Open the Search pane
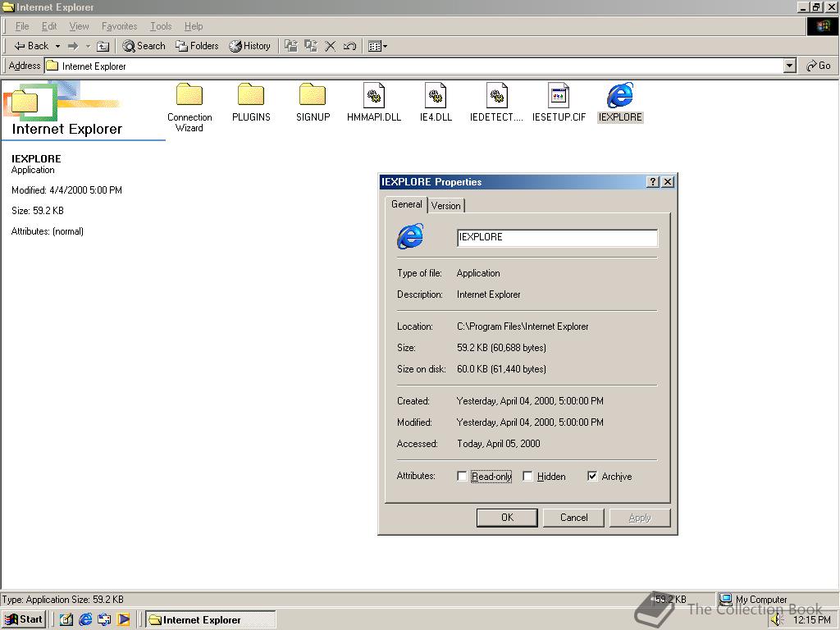The width and height of the screenshot is (840, 630). (x=144, y=46)
